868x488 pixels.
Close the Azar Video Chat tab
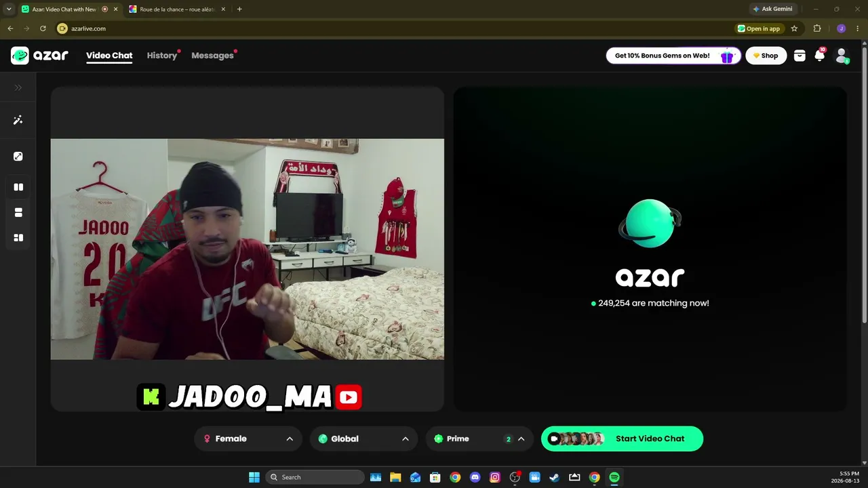coord(116,9)
